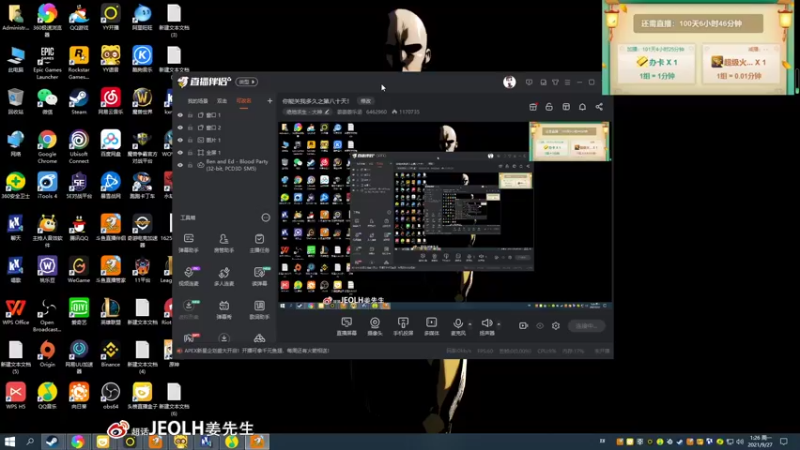
Task: Click the 连接中 start streaming button
Action: [x=586, y=326]
